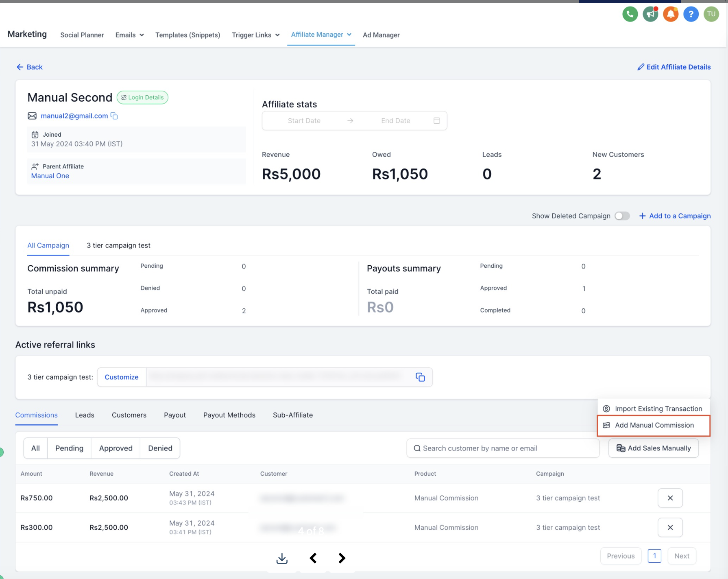The width and height of the screenshot is (728, 579).
Task: Toggle Show Deleted Campaign switch
Action: coord(622,216)
